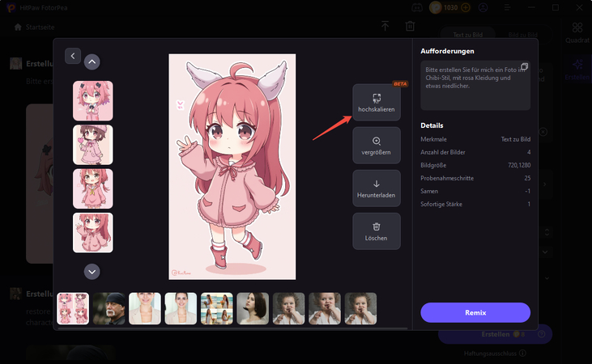The width and height of the screenshot is (592, 364).
Task: Show next thumbnails with down arrow
Action: (x=92, y=272)
